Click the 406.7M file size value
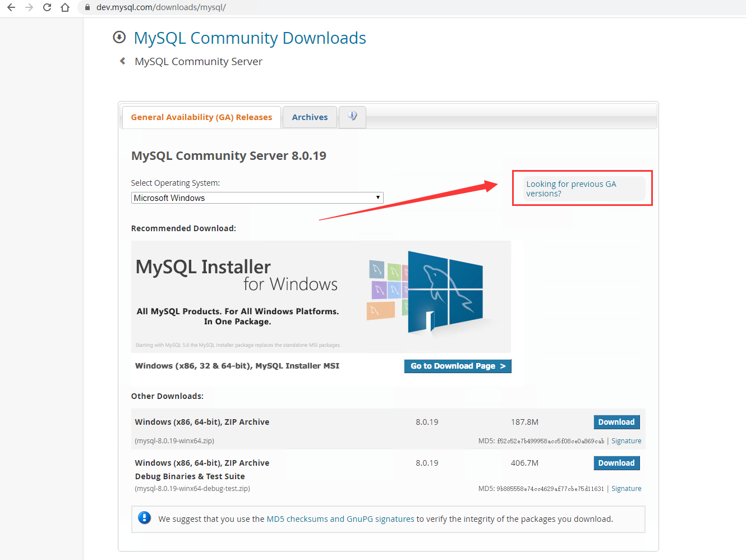Image resolution: width=746 pixels, height=560 pixels. click(x=524, y=463)
